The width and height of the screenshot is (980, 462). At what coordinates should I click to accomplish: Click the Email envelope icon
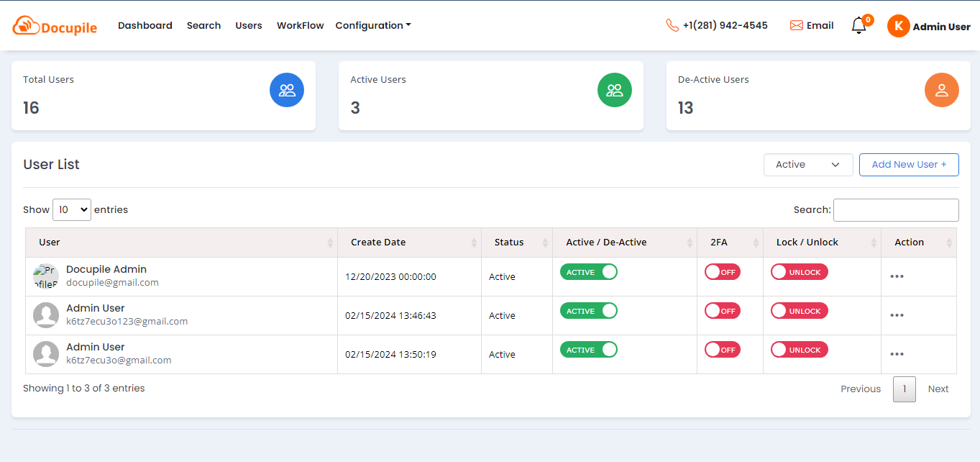tap(796, 25)
